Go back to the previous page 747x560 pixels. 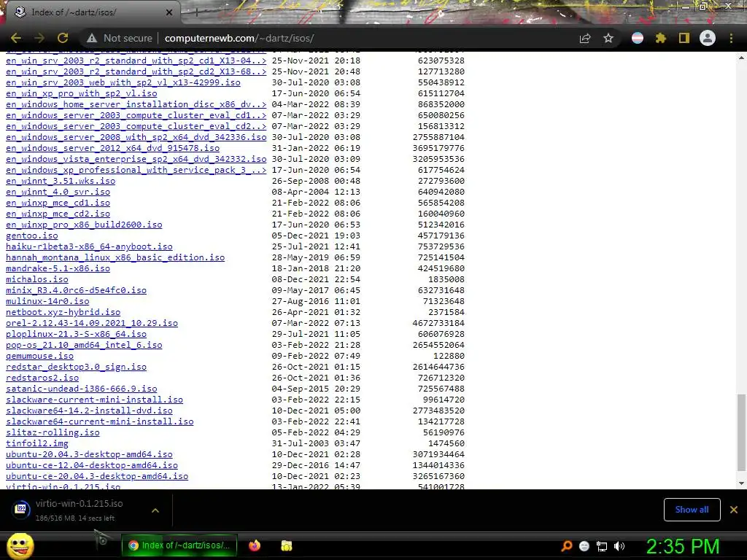click(x=16, y=38)
